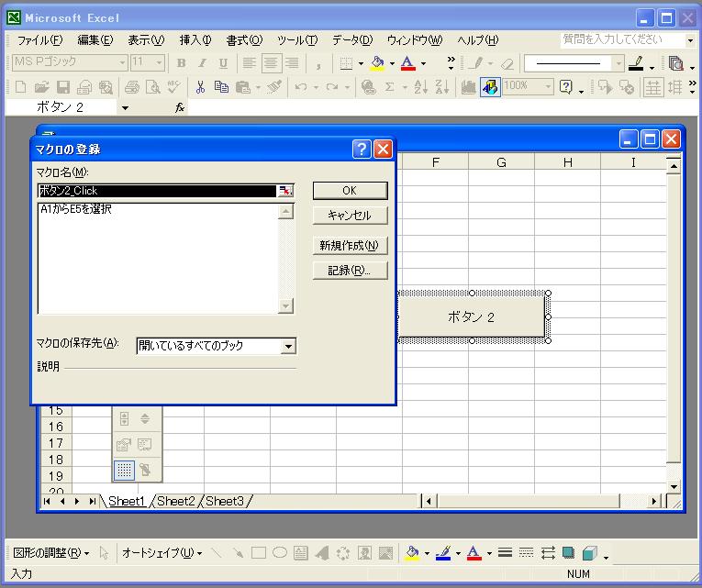The image size is (702, 588).
Task: Click the vertical scrollbar down arrow
Action: (x=674, y=486)
